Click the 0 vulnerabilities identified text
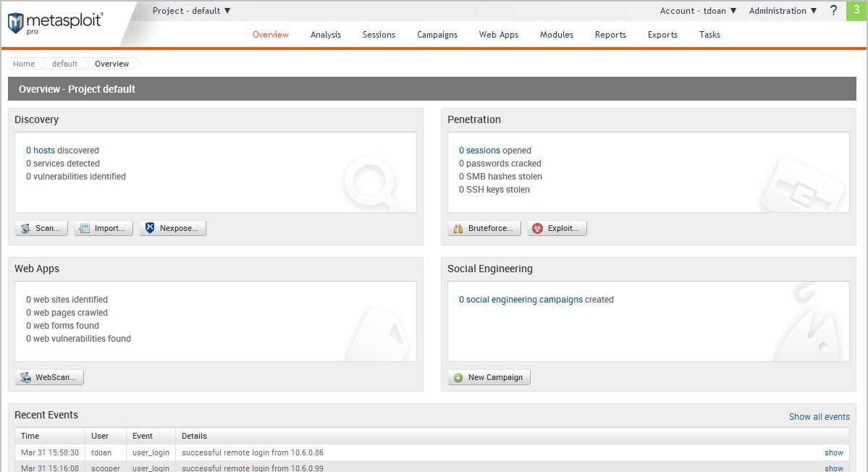The width and height of the screenshot is (868, 472). [x=76, y=177]
